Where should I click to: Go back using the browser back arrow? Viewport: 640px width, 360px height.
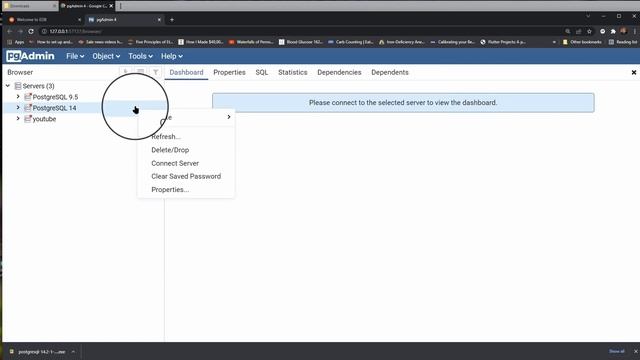[10, 31]
